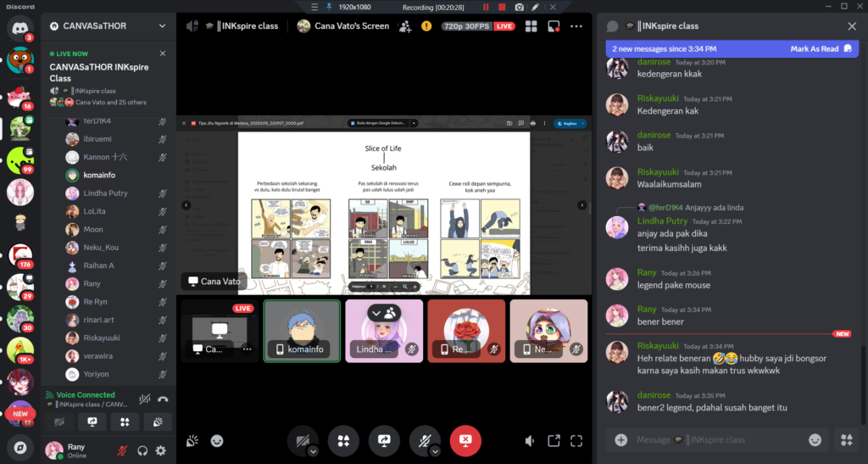Expand microphone options arrow in control bar
Screen dimensions: 868x464
[435, 451]
